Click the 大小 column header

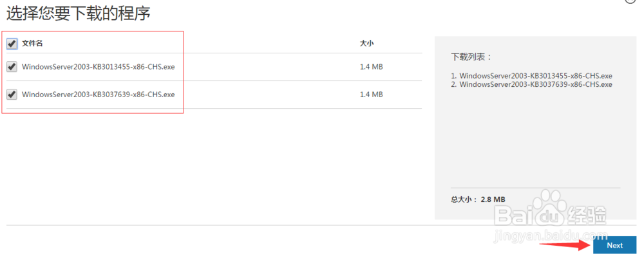(x=366, y=43)
